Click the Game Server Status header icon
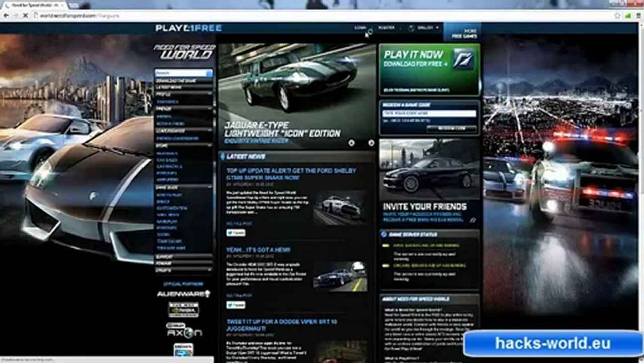 click(384, 234)
